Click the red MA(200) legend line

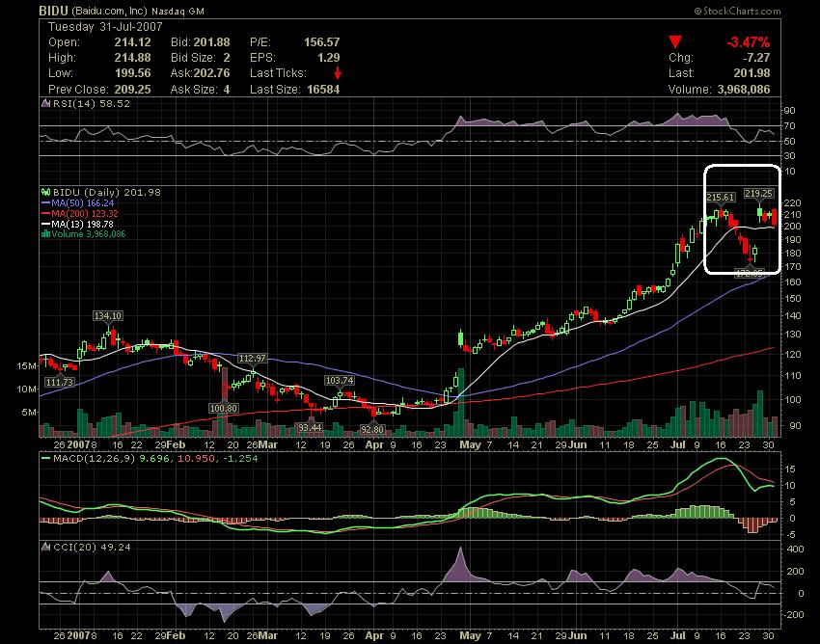[x=46, y=213]
